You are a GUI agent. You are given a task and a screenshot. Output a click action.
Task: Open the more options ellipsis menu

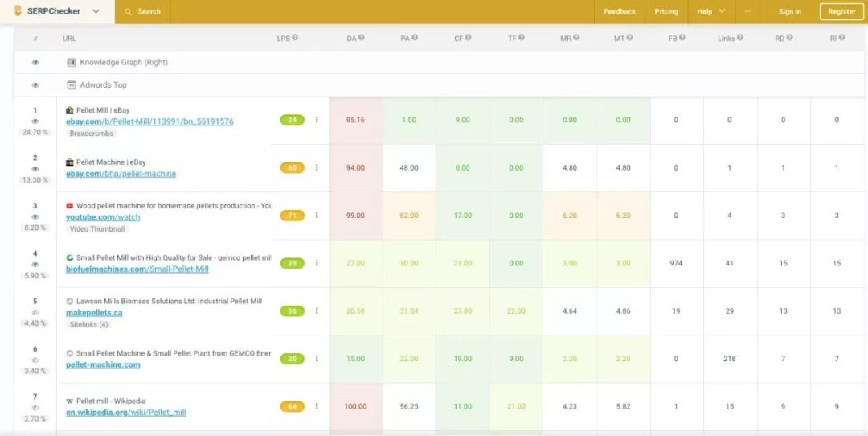tap(747, 11)
